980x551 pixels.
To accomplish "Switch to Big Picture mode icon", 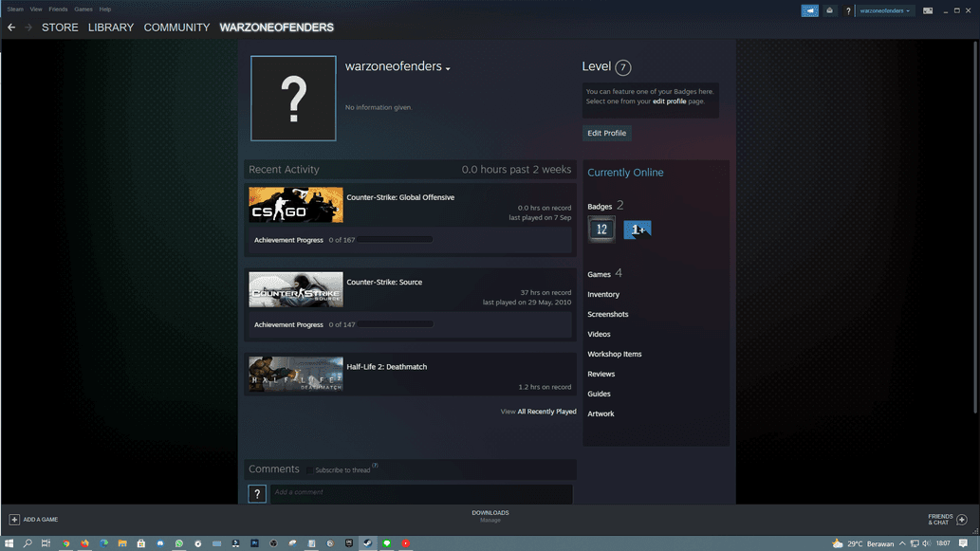I will tap(928, 10).
